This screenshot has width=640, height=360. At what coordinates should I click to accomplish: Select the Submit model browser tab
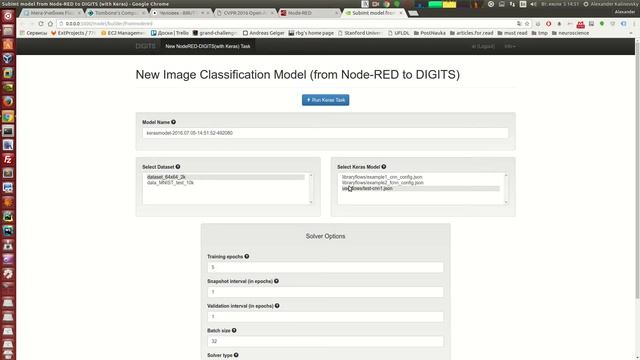[x=373, y=13]
